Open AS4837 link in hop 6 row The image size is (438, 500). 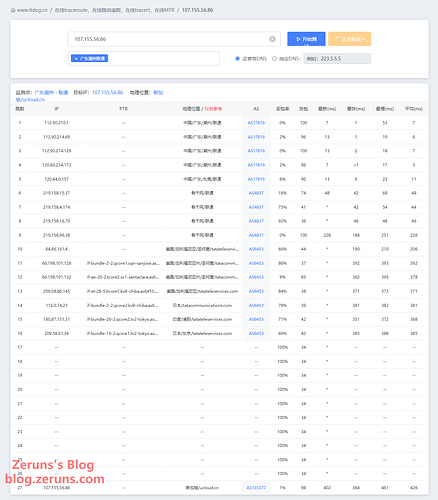click(x=256, y=193)
